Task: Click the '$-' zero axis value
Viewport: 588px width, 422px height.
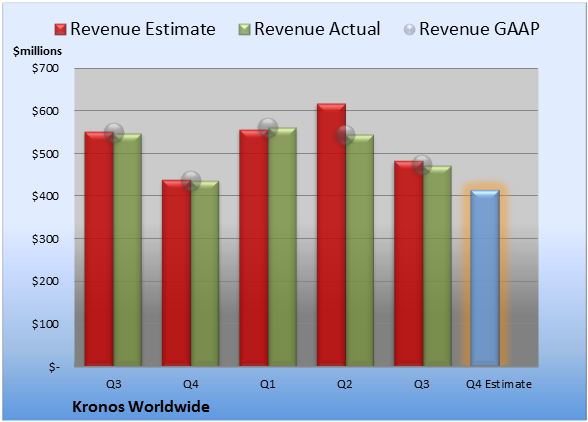Action: [x=54, y=367]
